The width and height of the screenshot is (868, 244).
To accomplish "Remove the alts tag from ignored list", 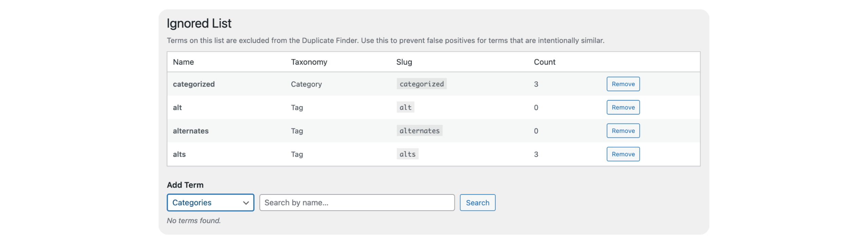I will pos(623,154).
